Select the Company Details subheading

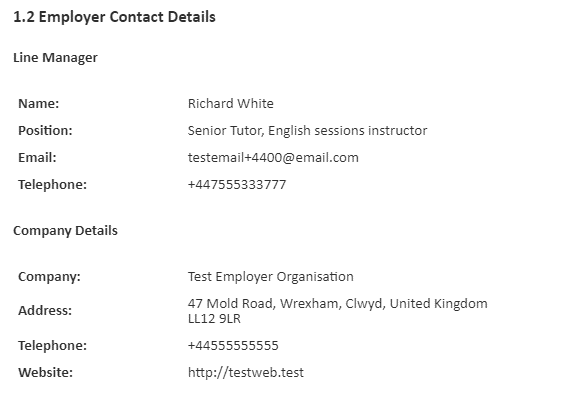[65, 231]
